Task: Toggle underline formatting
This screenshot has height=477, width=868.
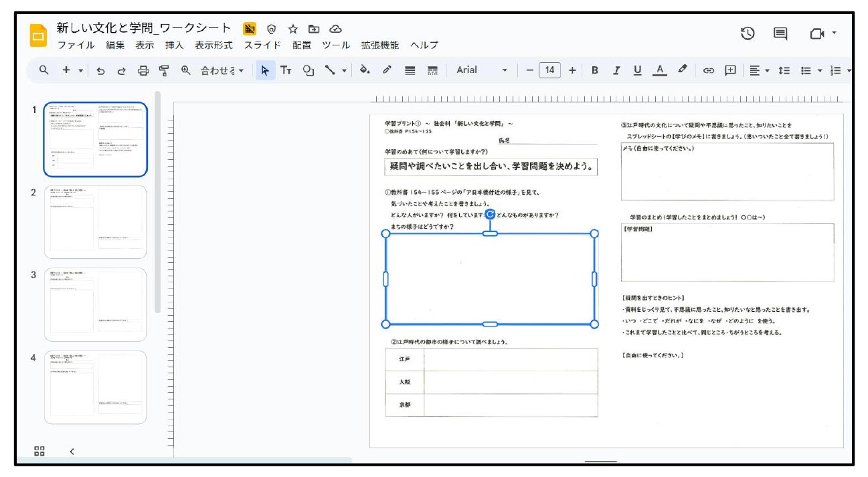Action: point(637,70)
